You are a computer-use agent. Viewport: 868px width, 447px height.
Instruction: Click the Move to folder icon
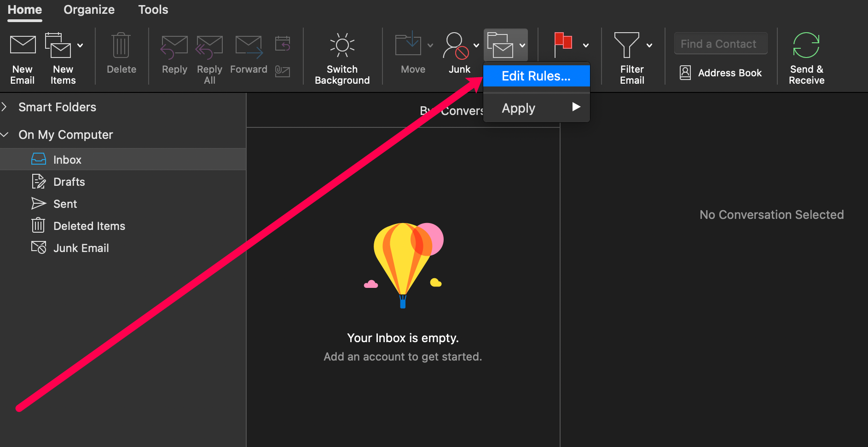pos(408,45)
